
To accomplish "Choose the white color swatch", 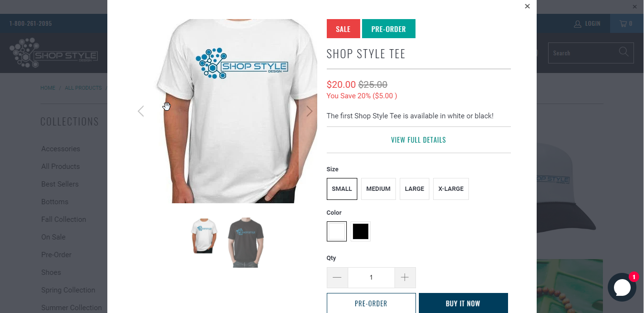I will point(337,231).
